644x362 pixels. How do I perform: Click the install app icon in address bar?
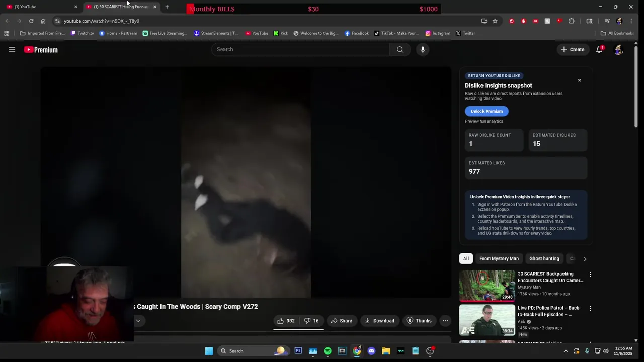point(484,21)
